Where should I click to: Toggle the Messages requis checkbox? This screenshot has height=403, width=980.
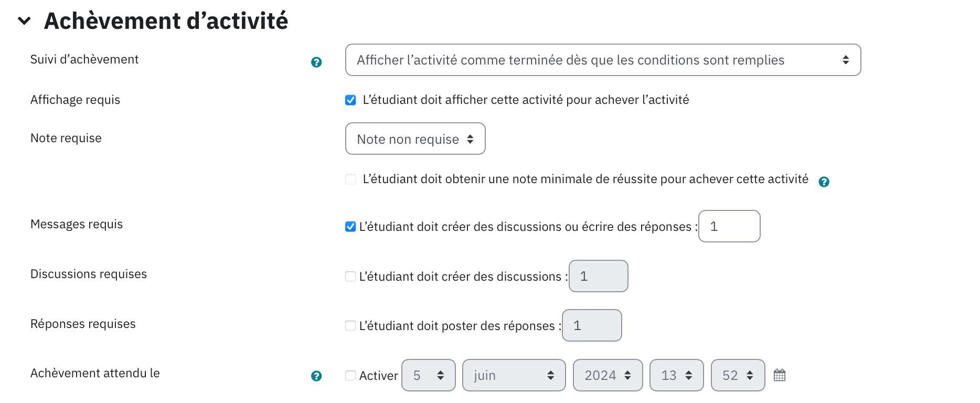350,226
